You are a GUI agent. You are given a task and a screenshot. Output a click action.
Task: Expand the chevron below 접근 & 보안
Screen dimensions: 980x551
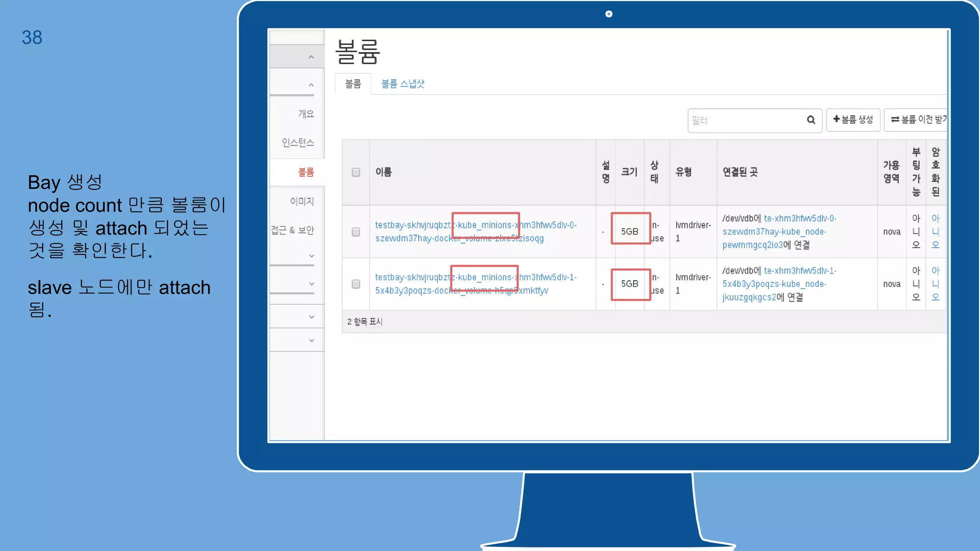tap(312, 256)
